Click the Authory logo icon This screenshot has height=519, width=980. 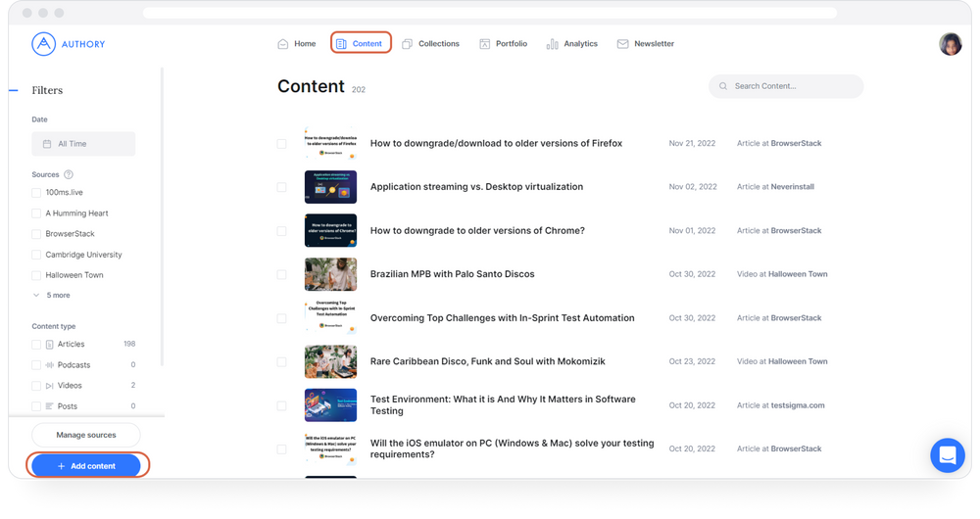(x=44, y=44)
